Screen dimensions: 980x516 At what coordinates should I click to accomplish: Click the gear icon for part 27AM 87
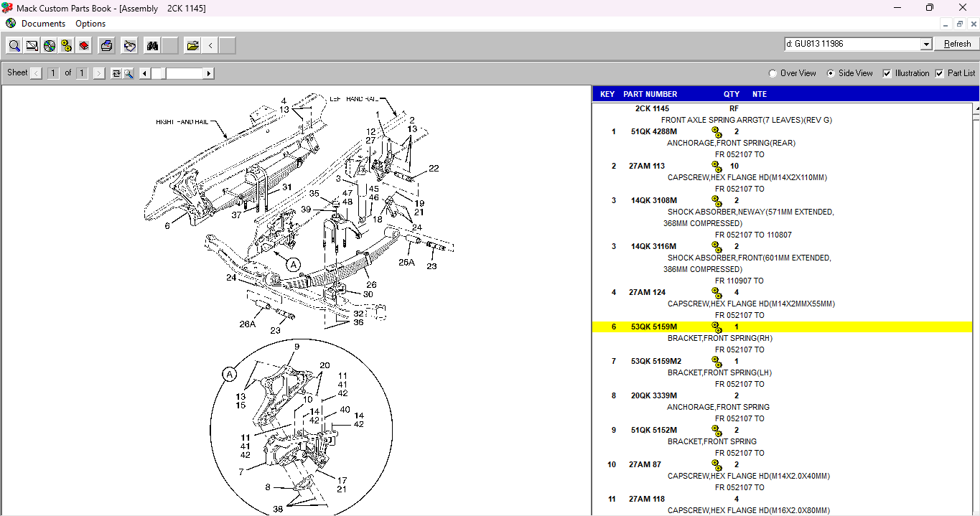[x=717, y=465]
